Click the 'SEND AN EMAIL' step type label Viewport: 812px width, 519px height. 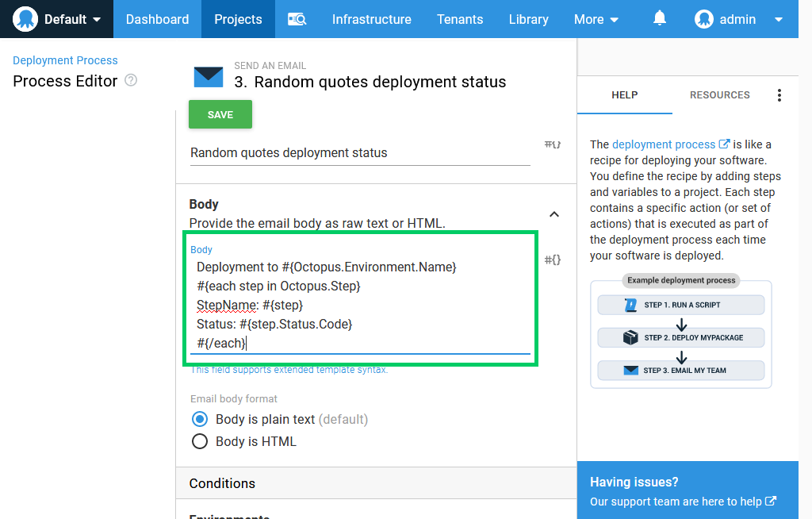click(x=270, y=66)
